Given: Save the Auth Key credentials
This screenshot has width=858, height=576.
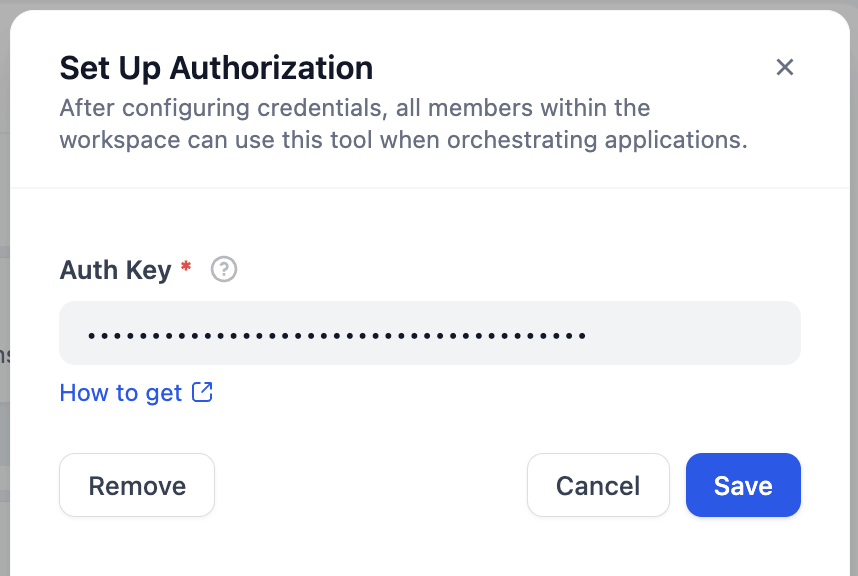Looking at the screenshot, I should [x=743, y=486].
